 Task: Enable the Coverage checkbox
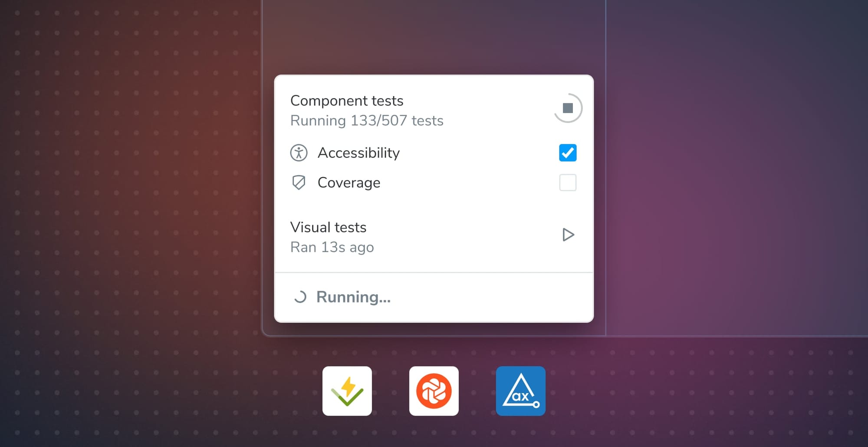[x=568, y=182]
